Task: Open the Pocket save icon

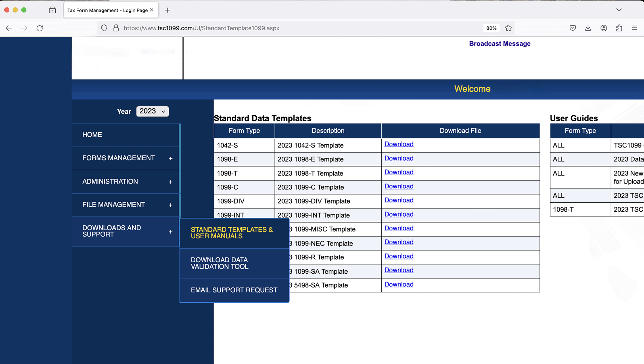Action: [x=573, y=28]
